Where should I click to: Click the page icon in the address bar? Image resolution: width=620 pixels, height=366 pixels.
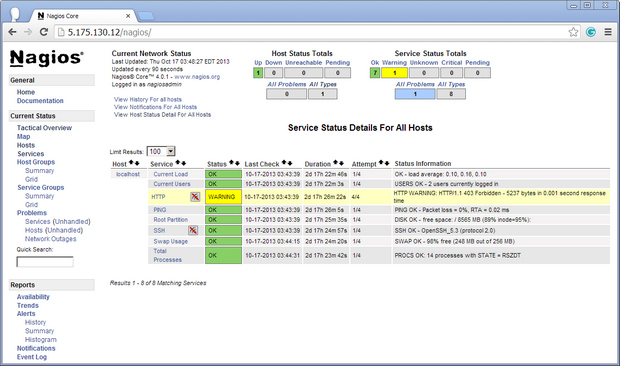coord(61,32)
